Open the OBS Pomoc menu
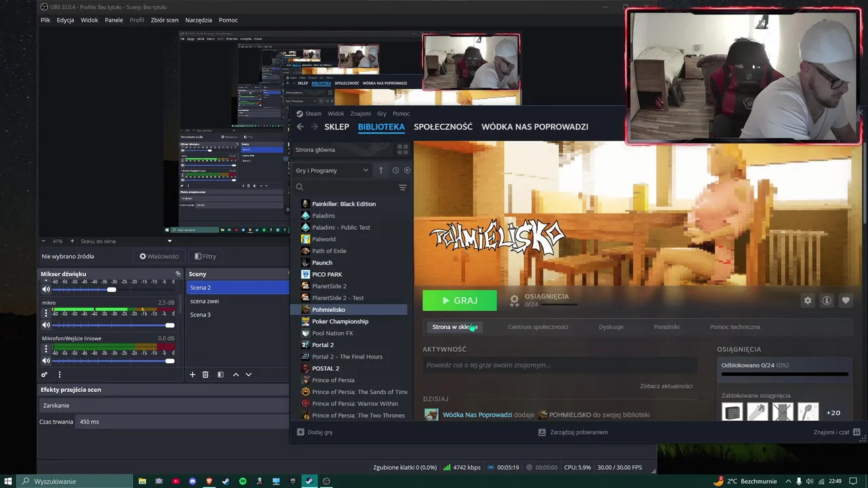The height and width of the screenshot is (488, 868). point(228,20)
